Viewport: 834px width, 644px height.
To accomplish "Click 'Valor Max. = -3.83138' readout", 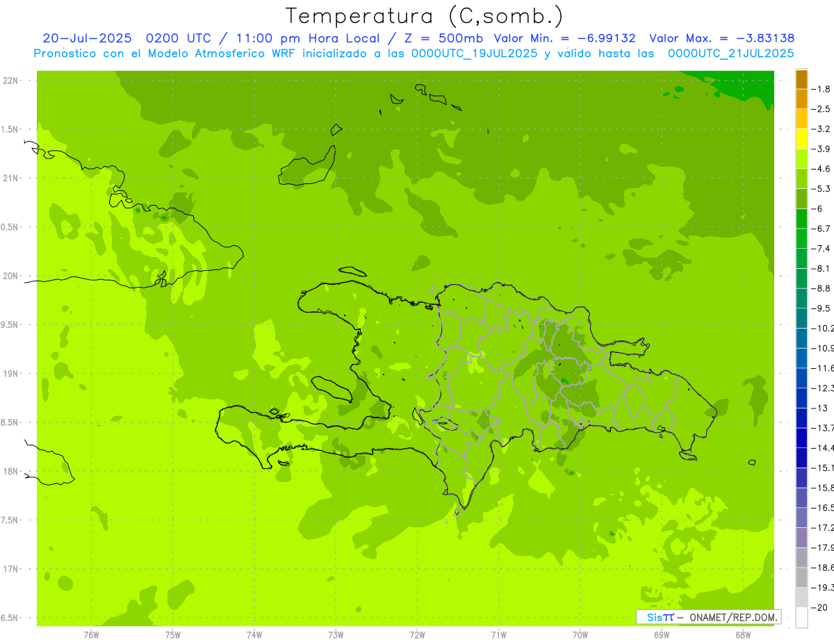I will (721, 38).
